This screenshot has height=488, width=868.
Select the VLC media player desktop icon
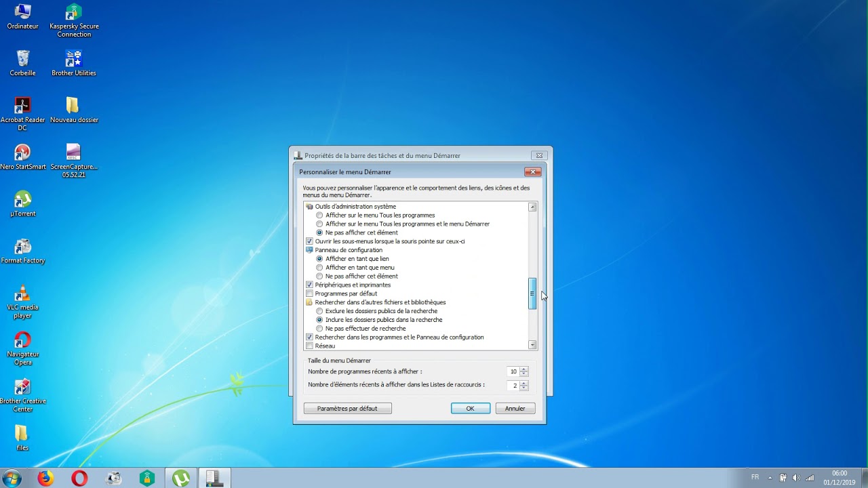click(x=22, y=302)
